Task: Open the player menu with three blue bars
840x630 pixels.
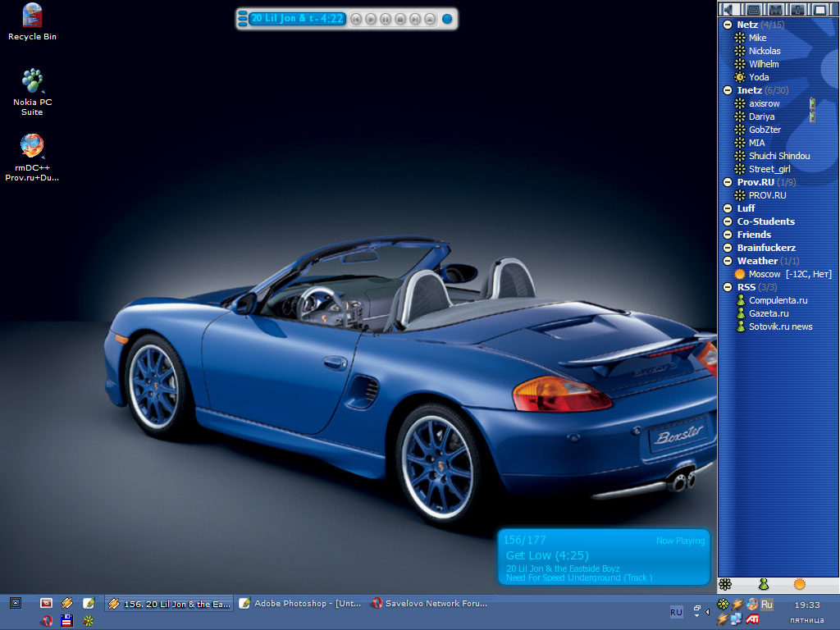Action: (x=243, y=19)
